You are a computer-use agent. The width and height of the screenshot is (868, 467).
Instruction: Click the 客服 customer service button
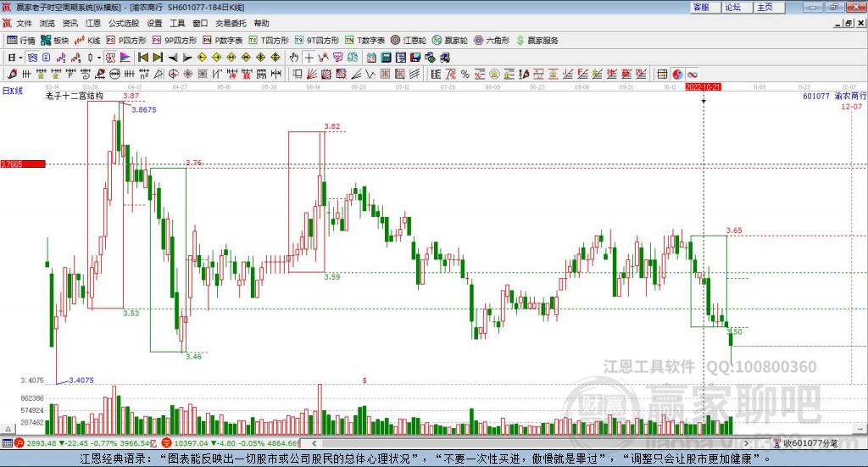point(701,7)
